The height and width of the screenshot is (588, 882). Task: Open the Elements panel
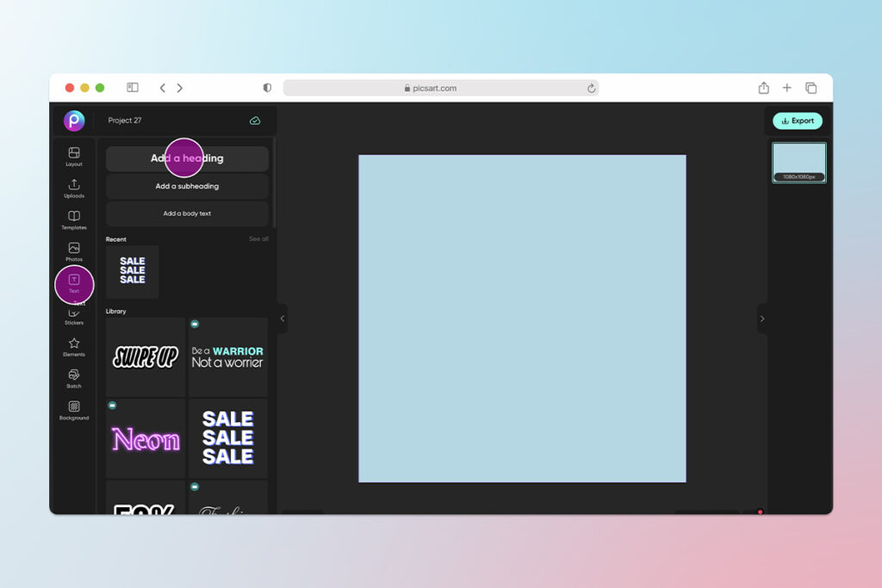[x=73, y=348]
